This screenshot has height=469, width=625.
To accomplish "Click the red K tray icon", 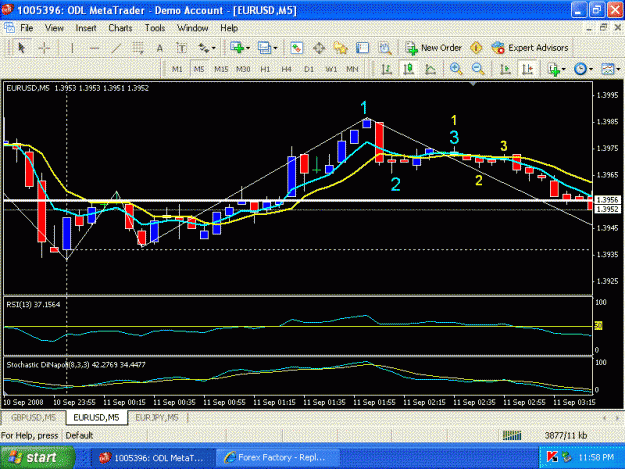I will tap(552, 457).
